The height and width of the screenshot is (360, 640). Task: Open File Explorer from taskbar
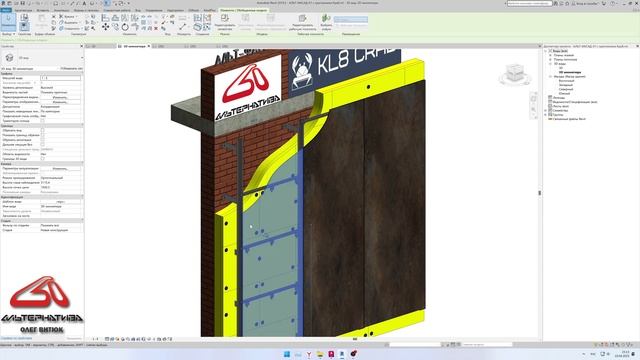pos(320,354)
